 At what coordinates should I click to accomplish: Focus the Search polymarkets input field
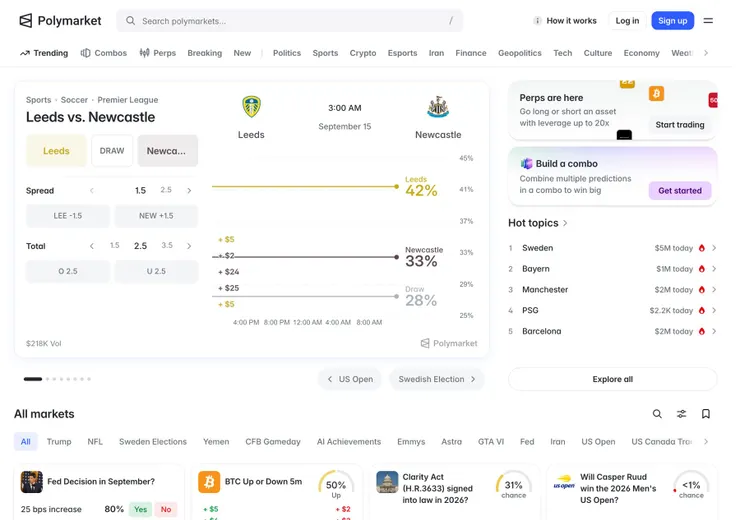289,21
